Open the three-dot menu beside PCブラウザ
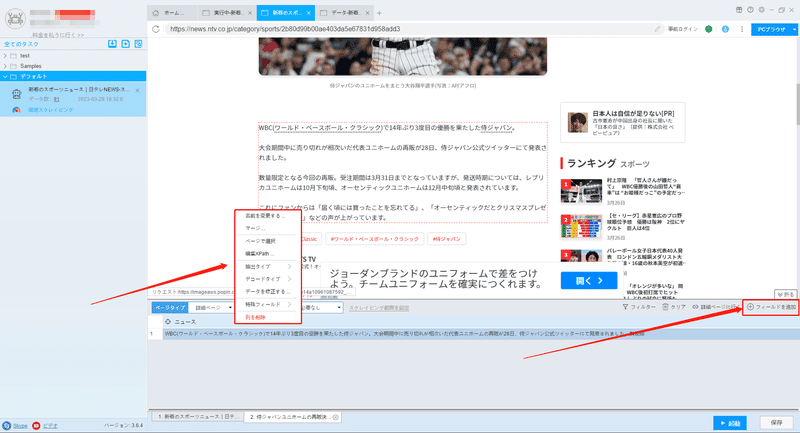This screenshot has height=433, width=800. [742, 29]
